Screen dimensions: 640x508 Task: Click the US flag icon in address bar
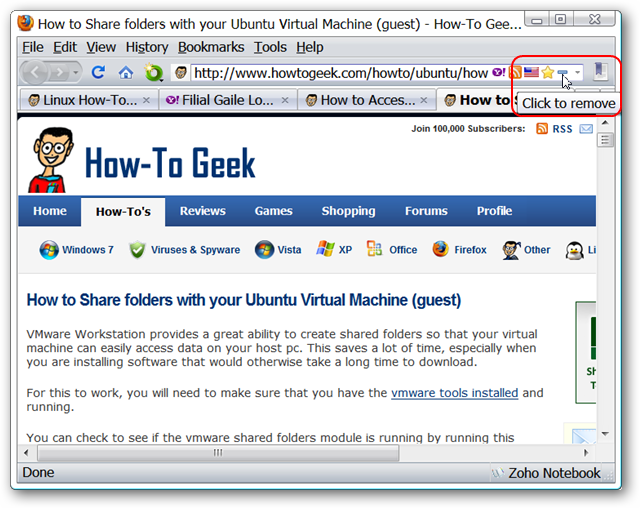click(x=531, y=72)
